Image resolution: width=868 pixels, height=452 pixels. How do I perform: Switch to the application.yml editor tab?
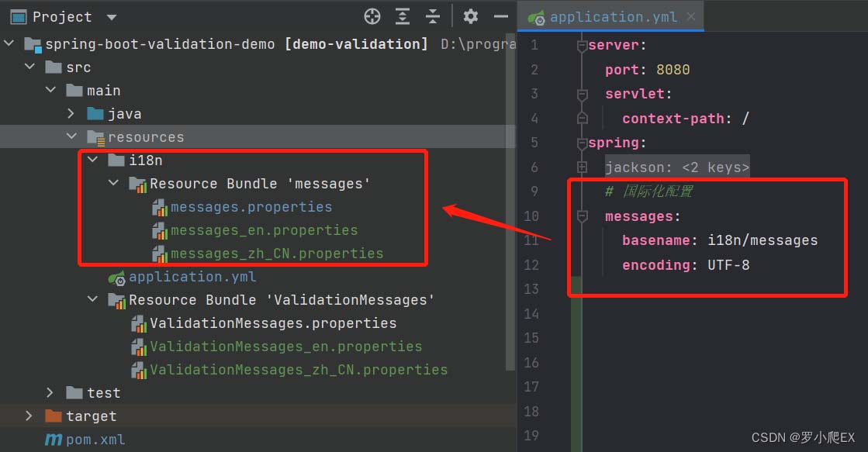click(x=613, y=17)
